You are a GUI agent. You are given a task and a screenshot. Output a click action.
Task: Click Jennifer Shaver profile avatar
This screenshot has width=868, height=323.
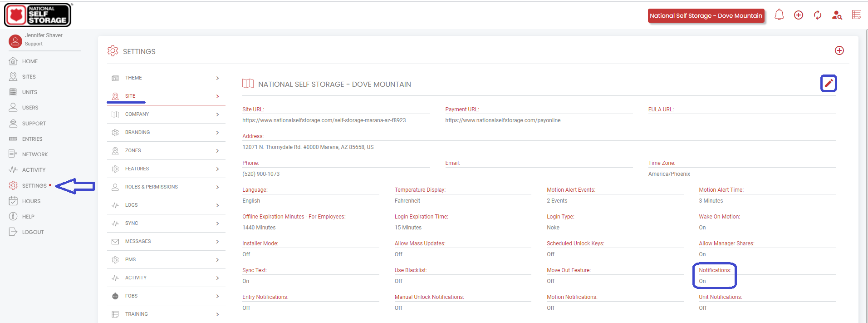[15, 41]
